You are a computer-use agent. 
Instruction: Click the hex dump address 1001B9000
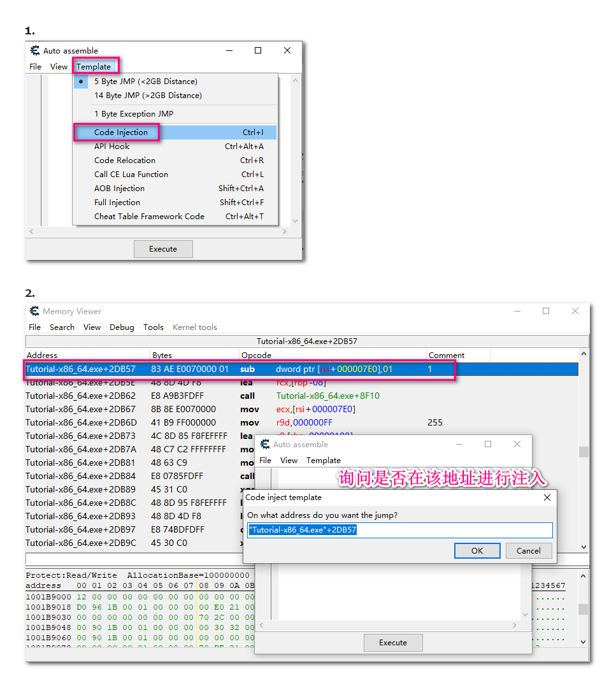pos(48,597)
